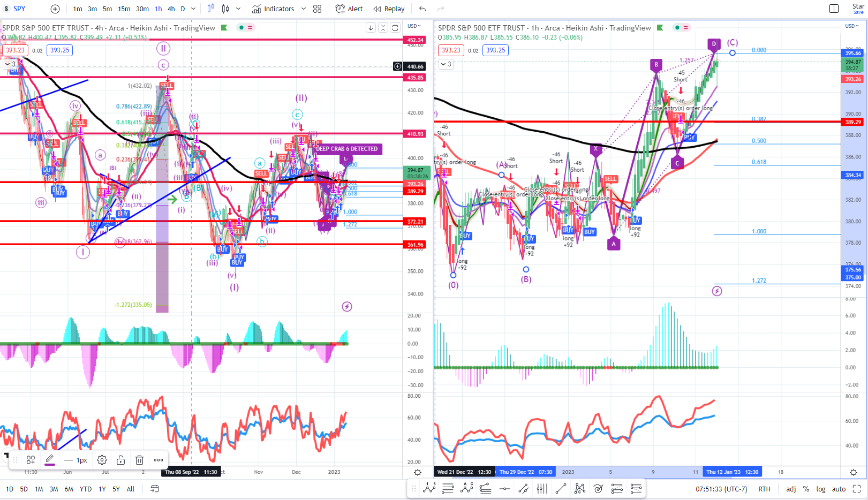The width and height of the screenshot is (868, 500).
Task: Select the parallel channel tool
Action: click(x=523, y=488)
